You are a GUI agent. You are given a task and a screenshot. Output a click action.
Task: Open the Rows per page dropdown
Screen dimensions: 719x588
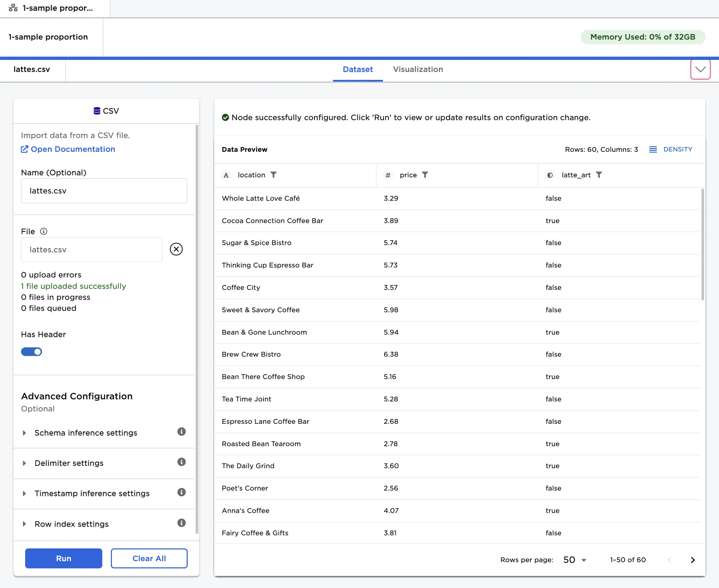click(574, 560)
